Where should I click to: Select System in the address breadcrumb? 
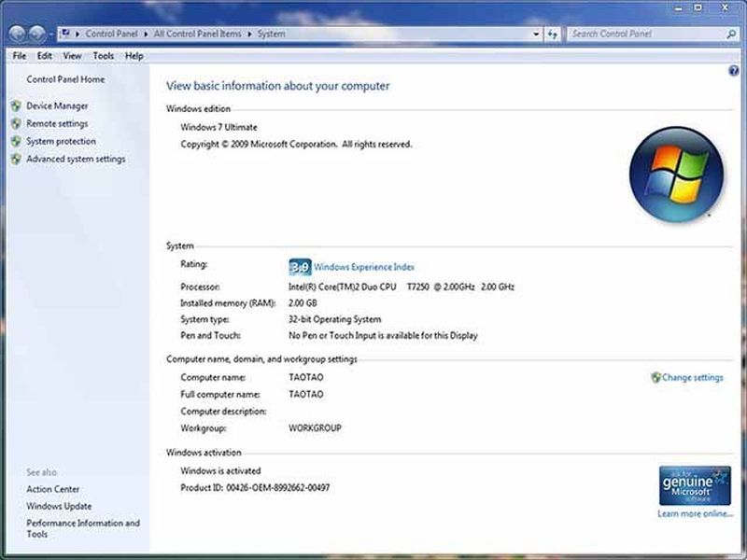click(x=272, y=34)
